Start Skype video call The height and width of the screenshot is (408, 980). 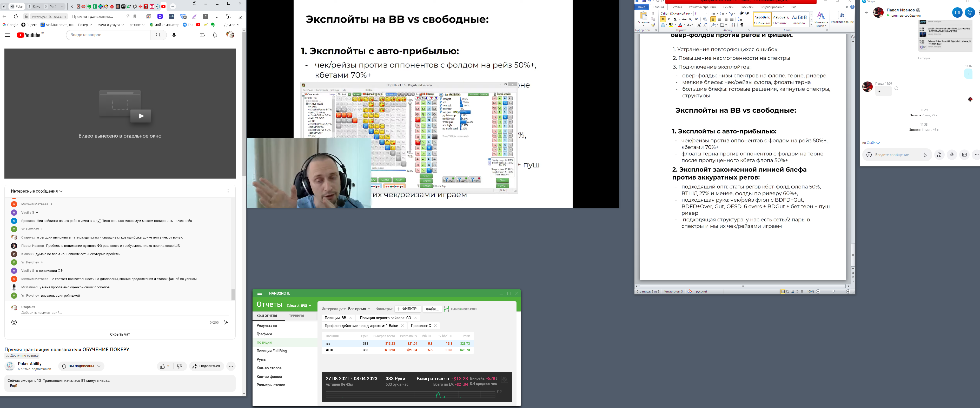pyautogui.click(x=957, y=12)
